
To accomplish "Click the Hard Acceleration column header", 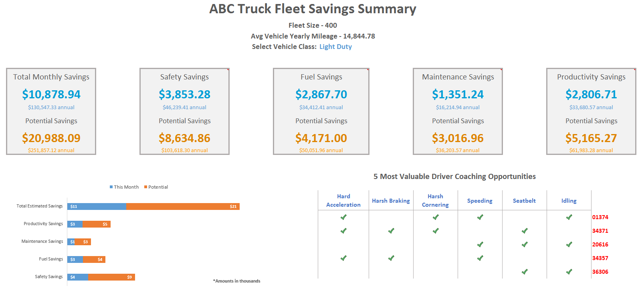I will pyautogui.click(x=343, y=200).
